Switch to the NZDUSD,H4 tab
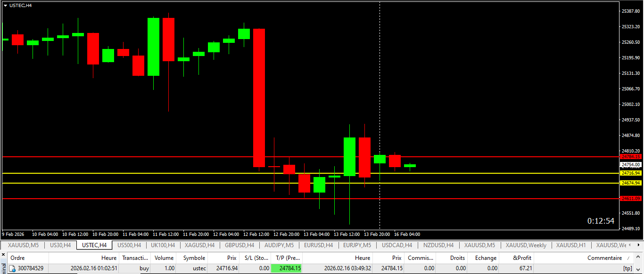 click(438, 245)
